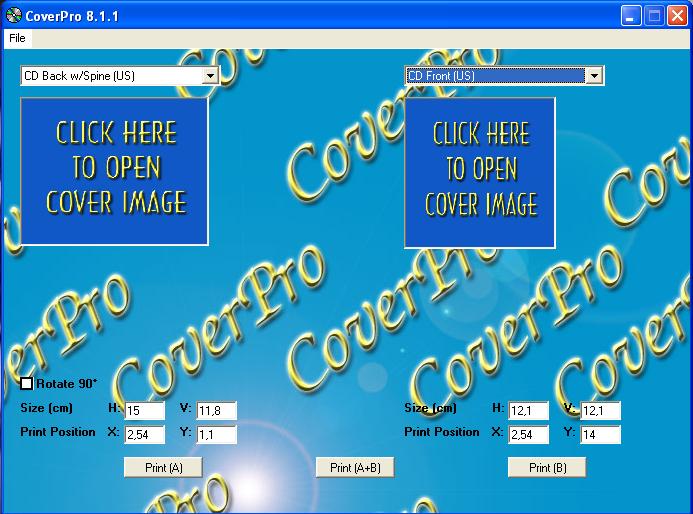Click the Print (A) button

click(164, 468)
